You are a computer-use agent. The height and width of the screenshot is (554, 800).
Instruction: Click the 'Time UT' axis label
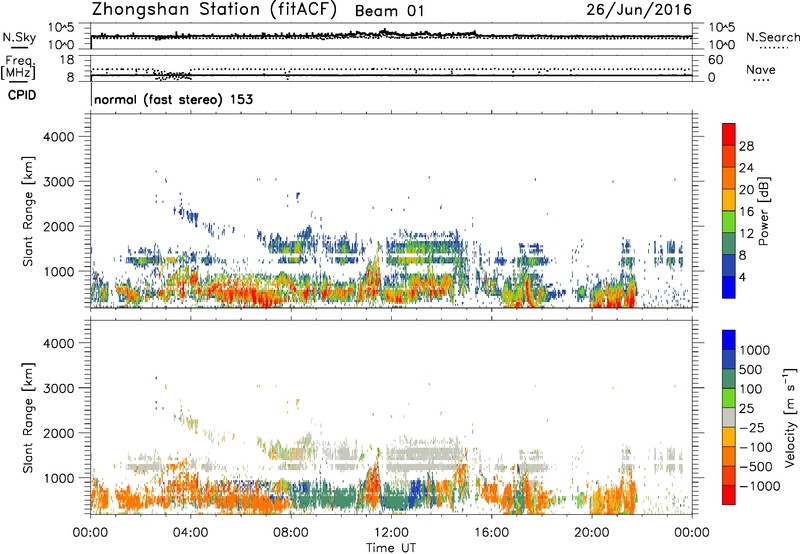pyautogui.click(x=391, y=548)
